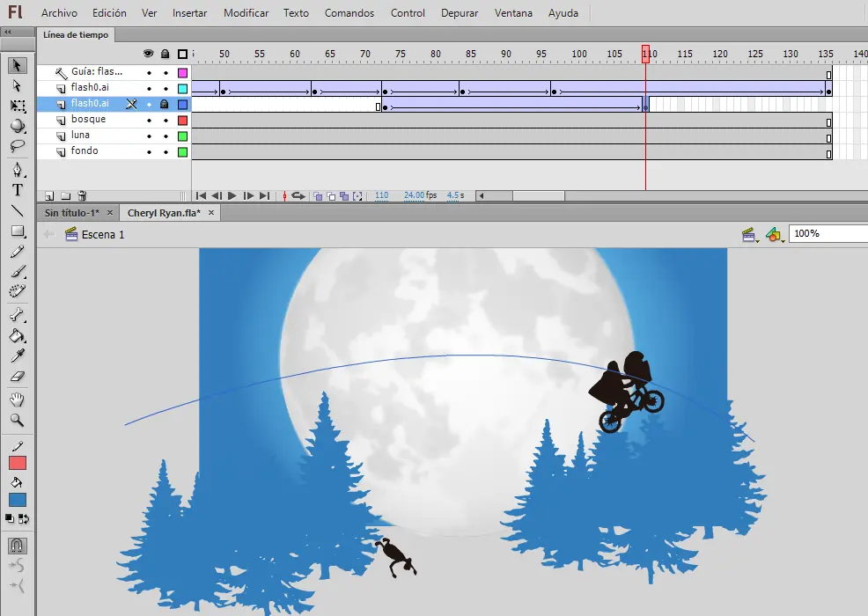Screen dimensions: 868x616
Task: Select the Lasso tool
Action: coord(17,146)
